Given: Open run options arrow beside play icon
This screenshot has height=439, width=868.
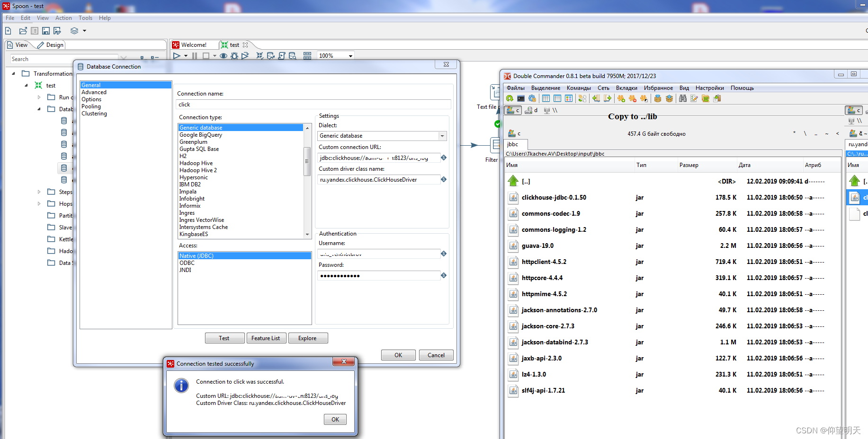Looking at the screenshot, I should click(x=186, y=56).
